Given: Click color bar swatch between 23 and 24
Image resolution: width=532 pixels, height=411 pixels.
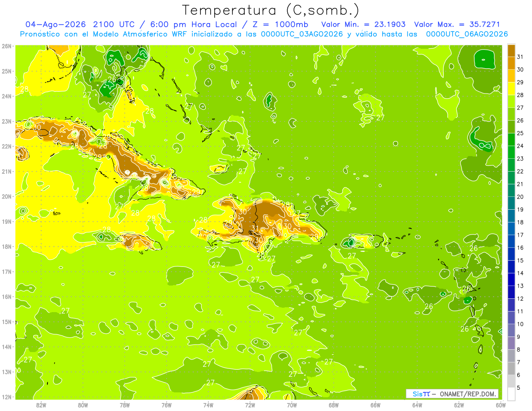Looking at the screenshot, I should click(511, 152).
